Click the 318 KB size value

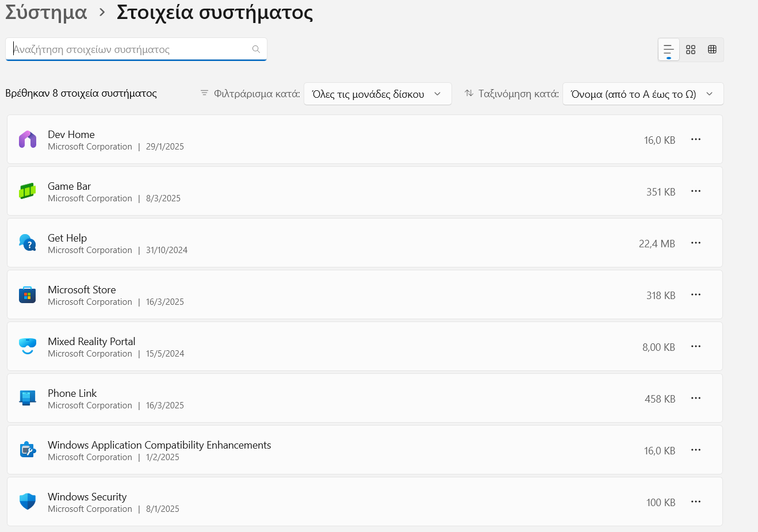click(x=661, y=296)
